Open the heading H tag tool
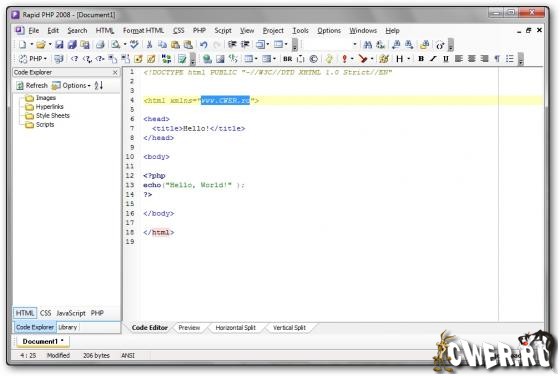The width and height of the screenshot is (560, 376). click(400, 59)
